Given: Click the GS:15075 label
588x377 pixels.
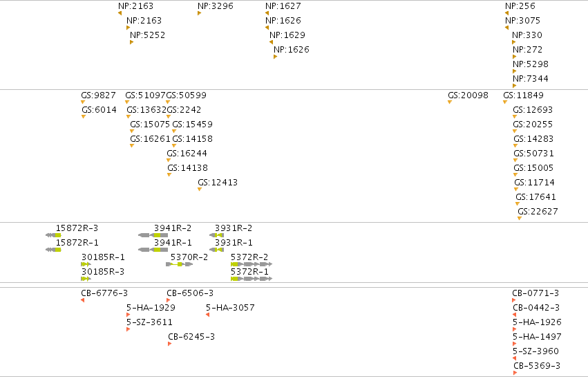Looking at the screenshot, I should (150, 125).
